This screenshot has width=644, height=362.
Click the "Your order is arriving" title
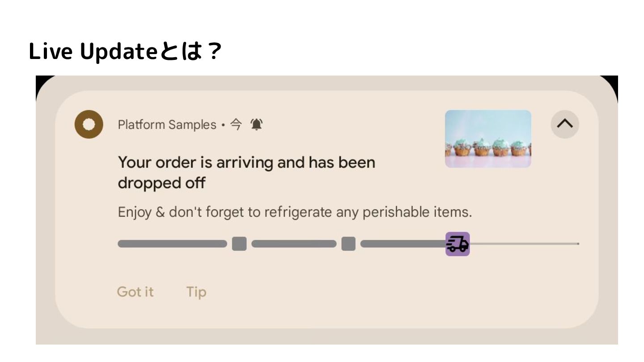(246, 173)
